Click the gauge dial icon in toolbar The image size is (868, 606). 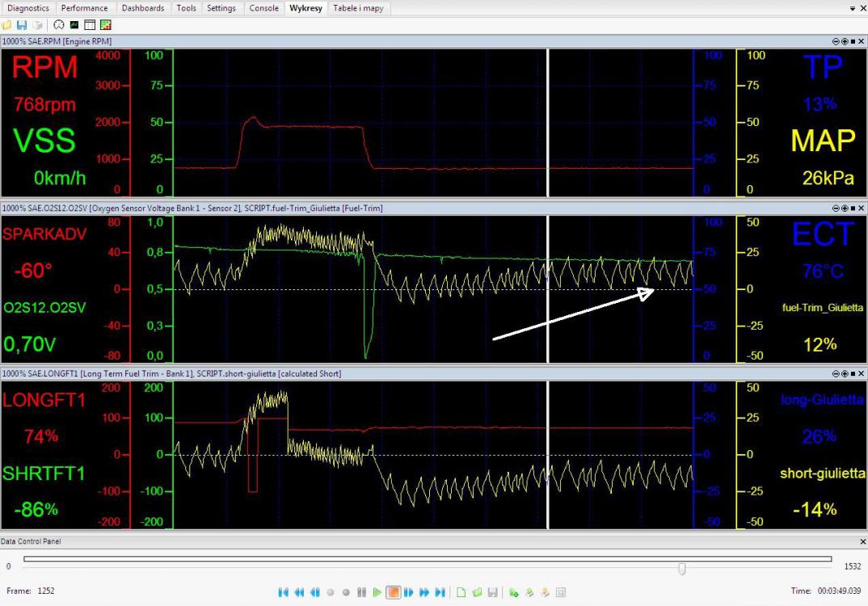click(x=59, y=25)
